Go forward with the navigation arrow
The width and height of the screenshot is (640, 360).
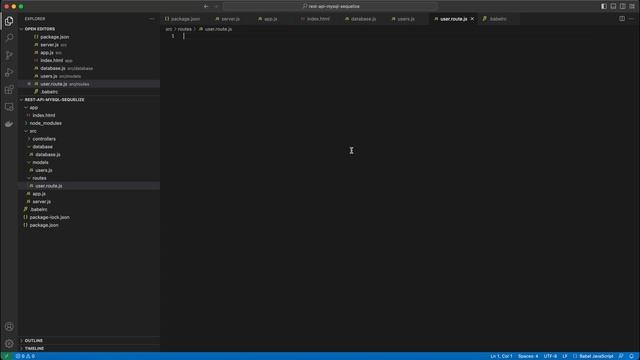[x=216, y=7]
